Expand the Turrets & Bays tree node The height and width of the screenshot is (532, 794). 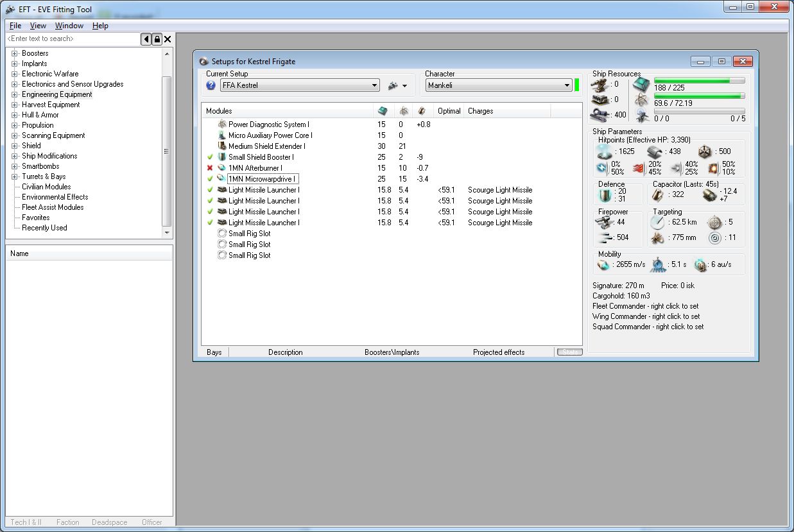point(14,176)
